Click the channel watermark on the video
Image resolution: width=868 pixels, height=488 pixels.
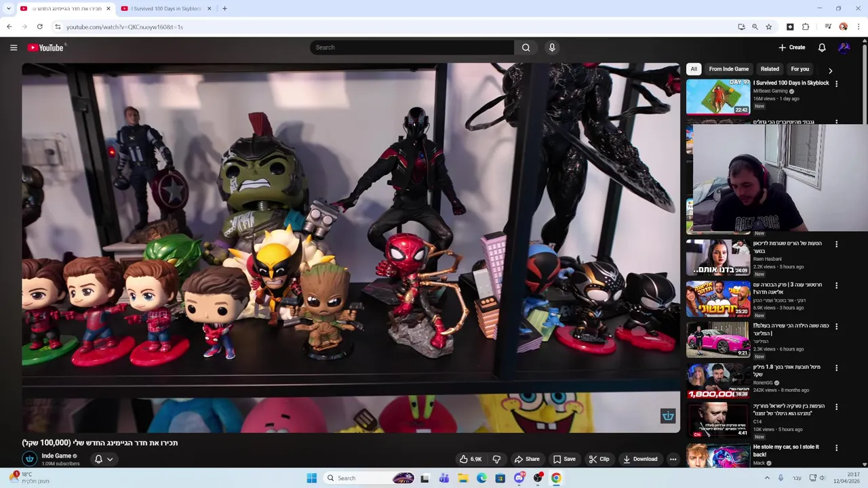668,415
